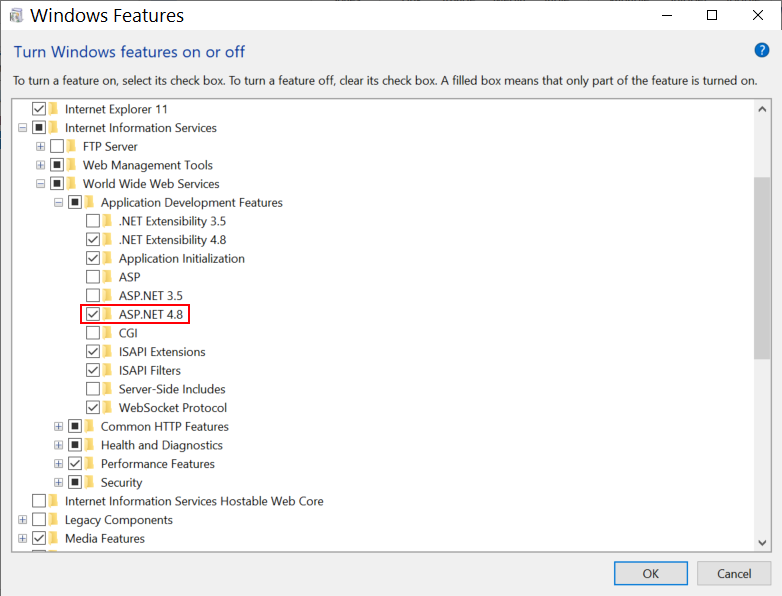Minimize the Windows Features window
The height and width of the screenshot is (596, 782).
(667, 15)
